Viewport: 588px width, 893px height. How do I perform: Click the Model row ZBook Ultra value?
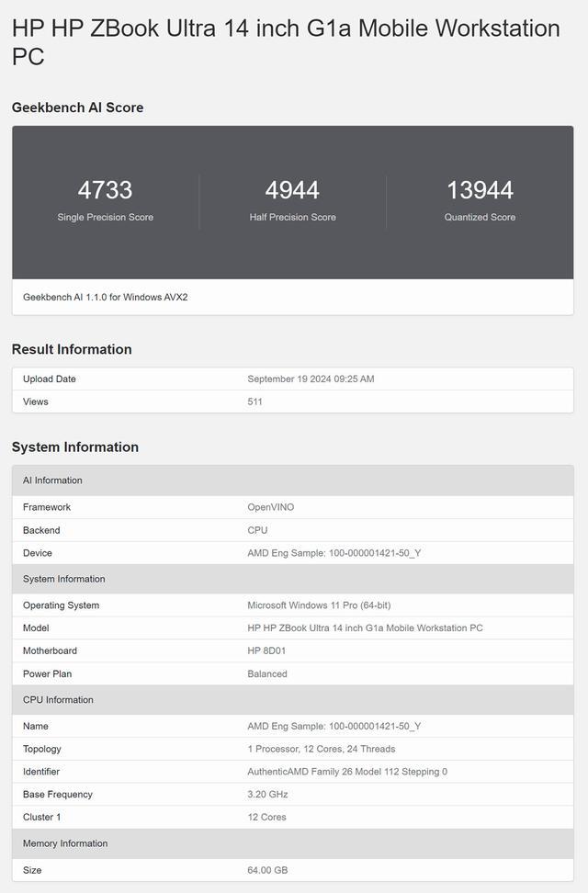click(365, 628)
